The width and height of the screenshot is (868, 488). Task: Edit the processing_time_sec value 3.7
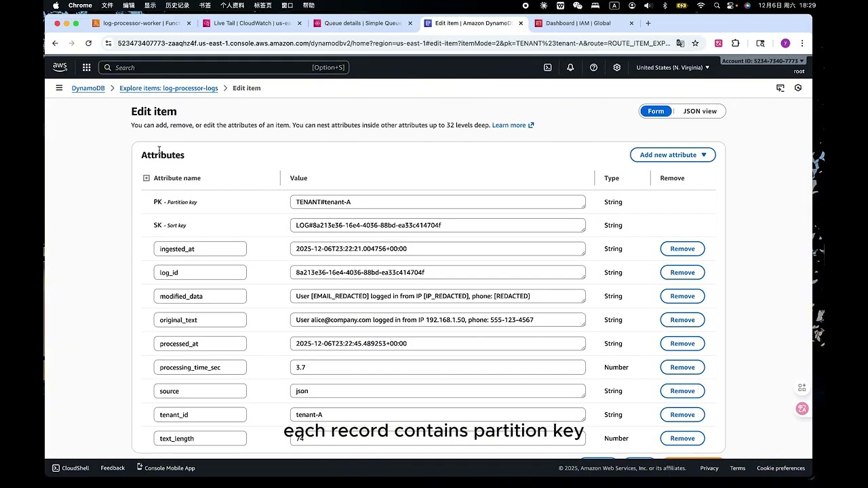pyautogui.click(x=437, y=367)
